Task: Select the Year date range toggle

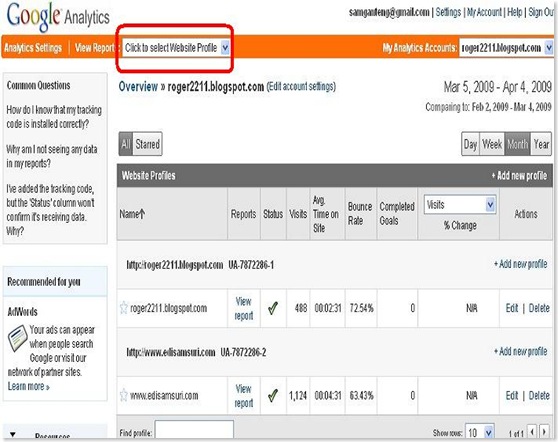Action: click(x=541, y=144)
